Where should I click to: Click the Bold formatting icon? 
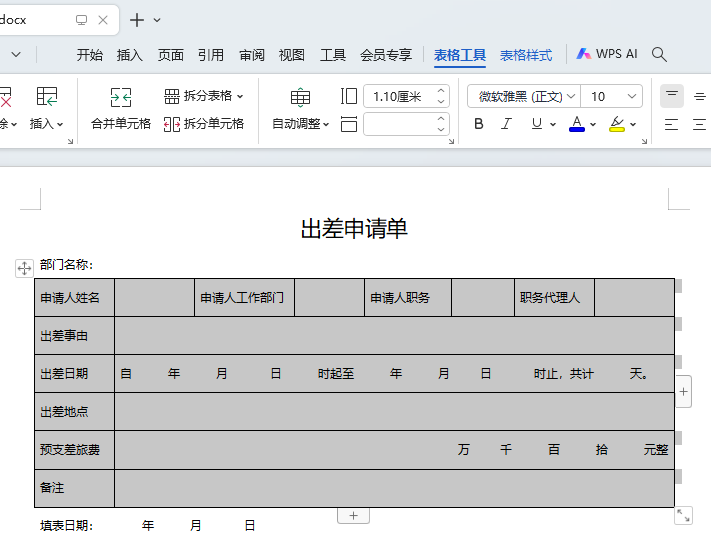click(479, 124)
